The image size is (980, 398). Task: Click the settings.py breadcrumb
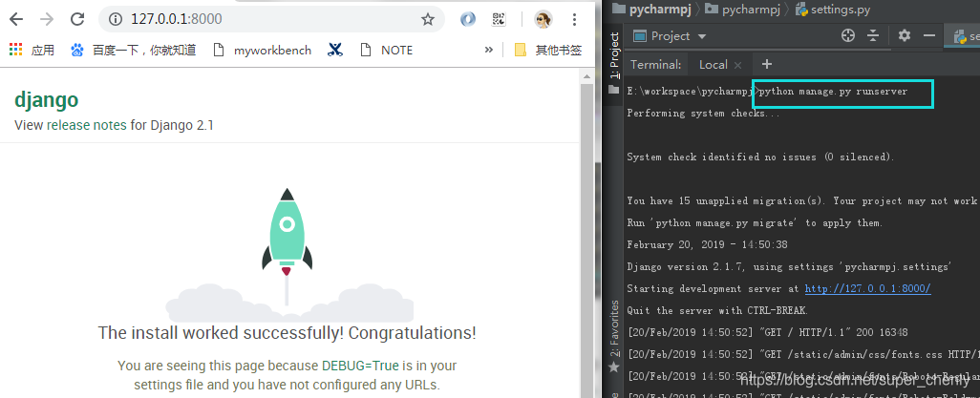point(833,9)
